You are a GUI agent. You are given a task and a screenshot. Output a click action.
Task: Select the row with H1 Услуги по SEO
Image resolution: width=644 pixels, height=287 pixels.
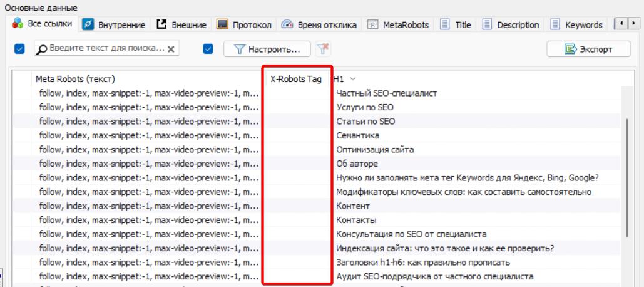[x=365, y=107]
